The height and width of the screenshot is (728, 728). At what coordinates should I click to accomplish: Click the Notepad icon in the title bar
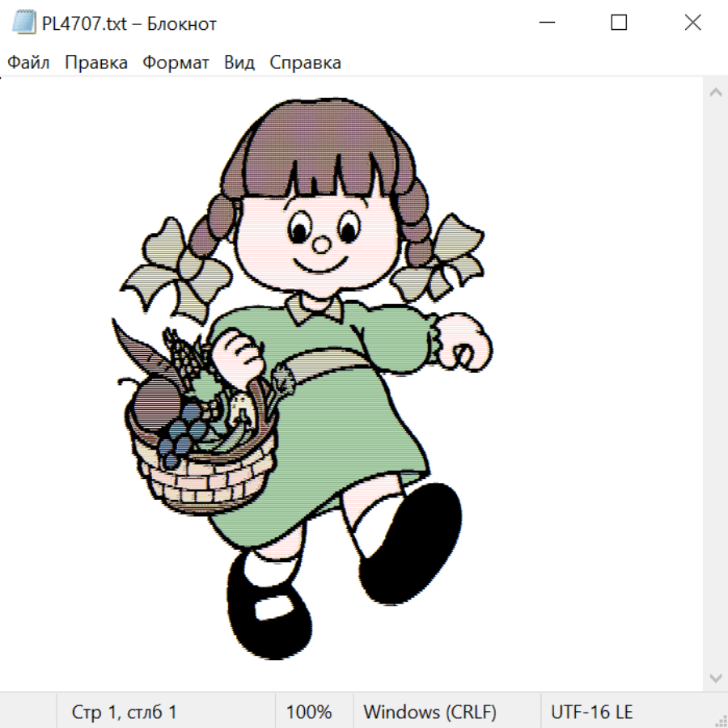click(23, 23)
